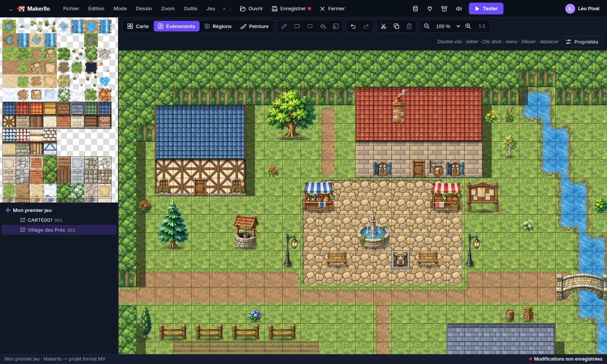Select the flood fill bucket tool
The width and height of the screenshot is (607, 364).
pos(323,26)
